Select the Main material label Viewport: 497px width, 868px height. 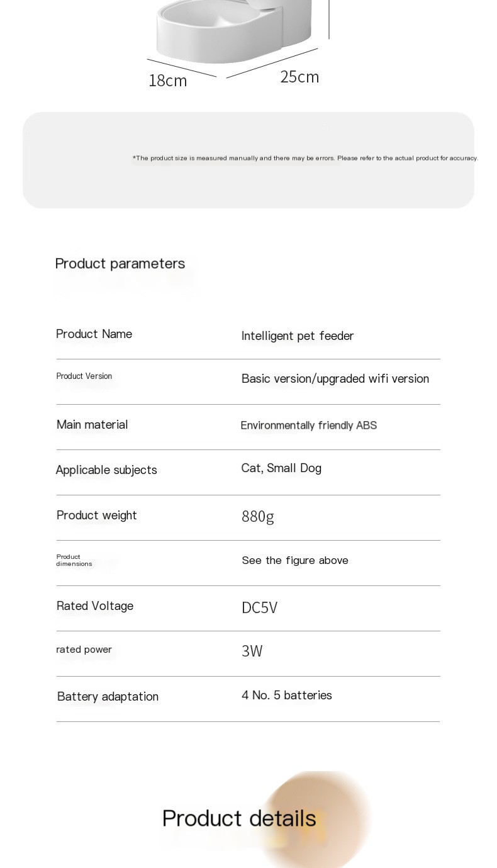pos(92,425)
